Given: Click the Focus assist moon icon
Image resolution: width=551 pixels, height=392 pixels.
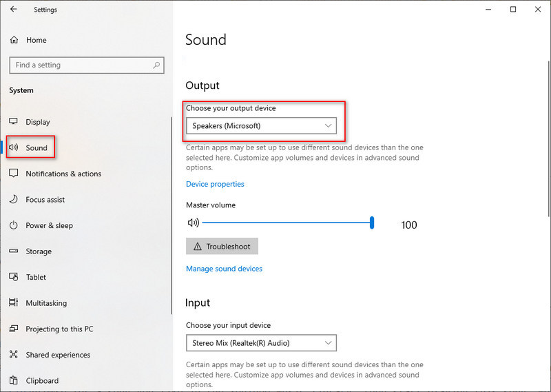Looking at the screenshot, I should click(13, 199).
